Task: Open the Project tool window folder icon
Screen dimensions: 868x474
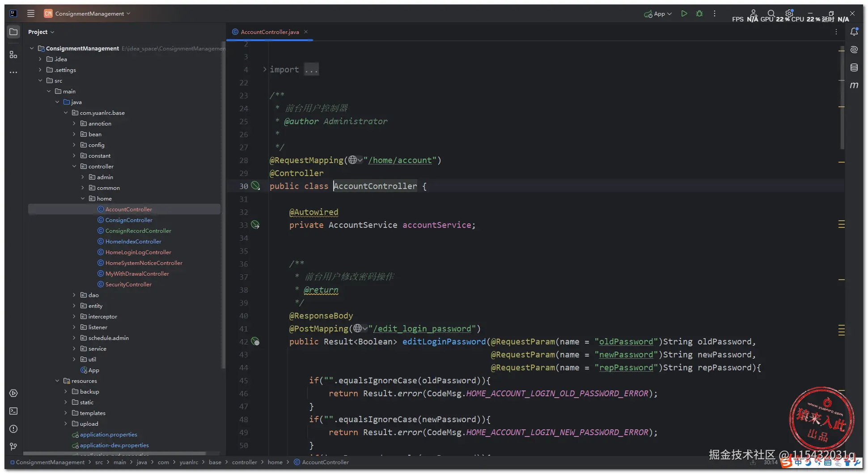Action: 13,32
